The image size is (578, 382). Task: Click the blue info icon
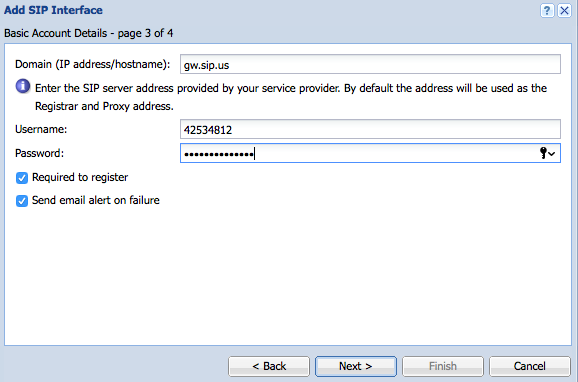click(23, 86)
